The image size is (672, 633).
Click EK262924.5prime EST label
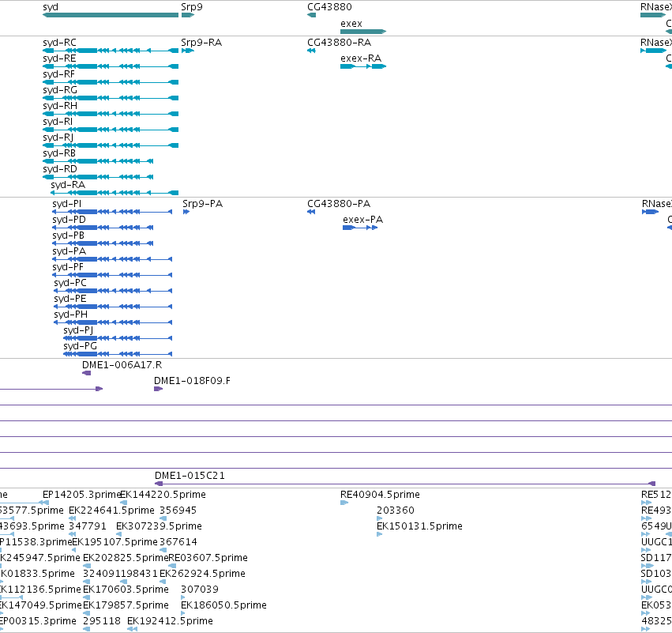(202, 574)
